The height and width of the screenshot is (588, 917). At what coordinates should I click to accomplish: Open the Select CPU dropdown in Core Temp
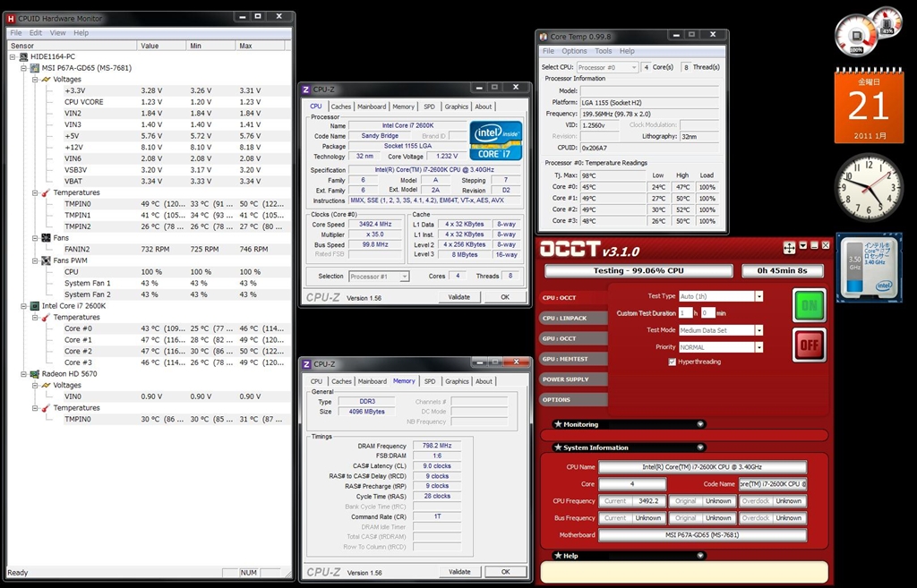pyautogui.click(x=631, y=67)
